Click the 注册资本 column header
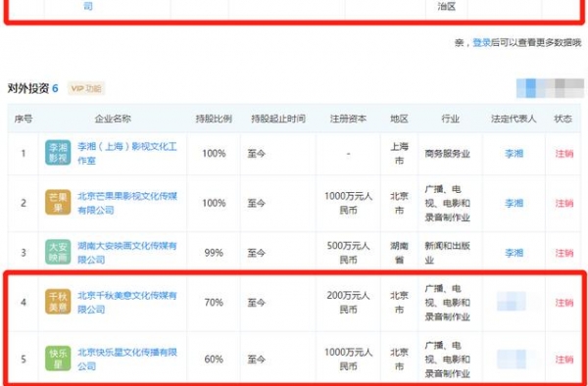The height and width of the screenshot is (386, 588). pyautogui.click(x=348, y=119)
